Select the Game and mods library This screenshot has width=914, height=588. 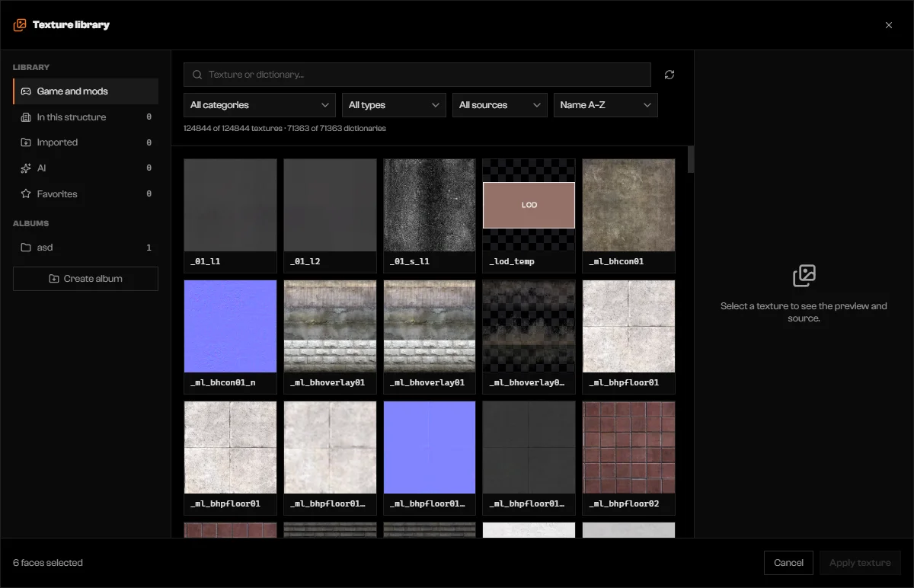[85, 91]
